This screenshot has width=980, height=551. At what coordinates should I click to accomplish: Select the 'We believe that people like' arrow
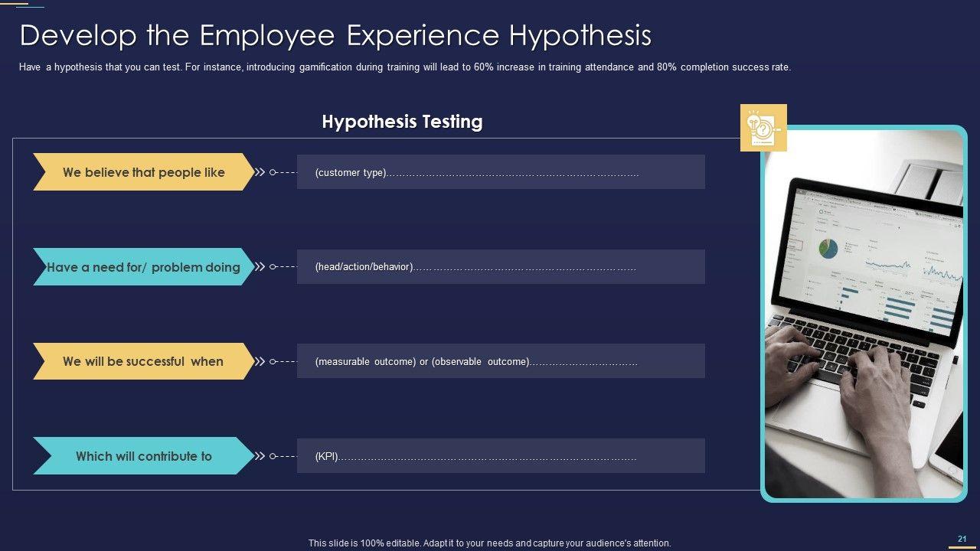coord(144,172)
